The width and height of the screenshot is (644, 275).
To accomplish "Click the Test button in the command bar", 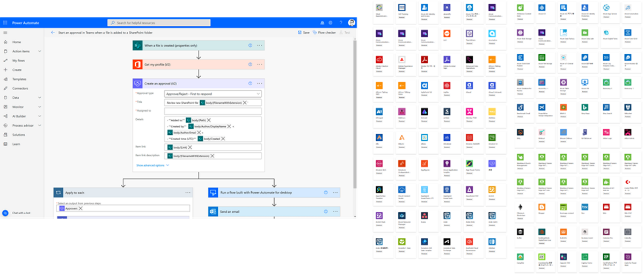I will tap(345, 32).
